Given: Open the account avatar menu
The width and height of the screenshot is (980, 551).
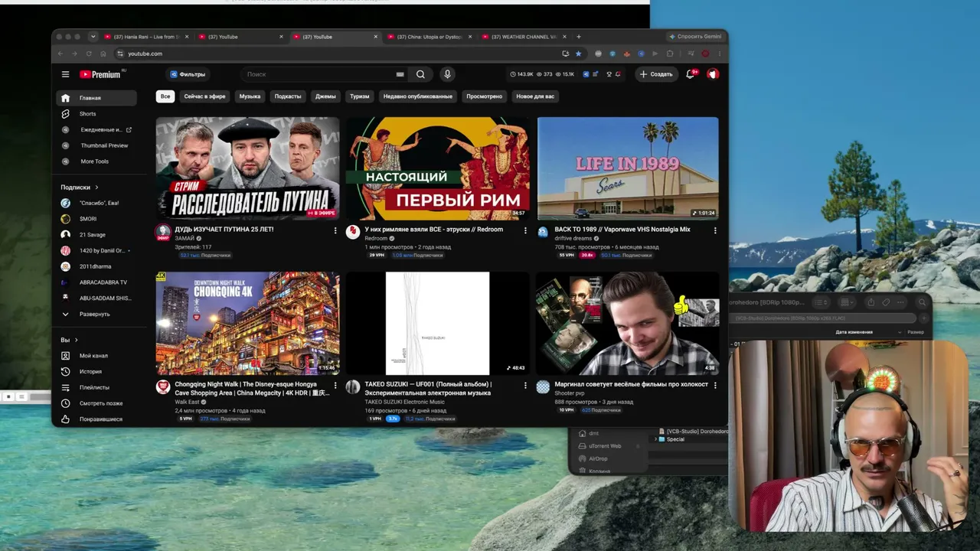Looking at the screenshot, I should (x=713, y=74).
